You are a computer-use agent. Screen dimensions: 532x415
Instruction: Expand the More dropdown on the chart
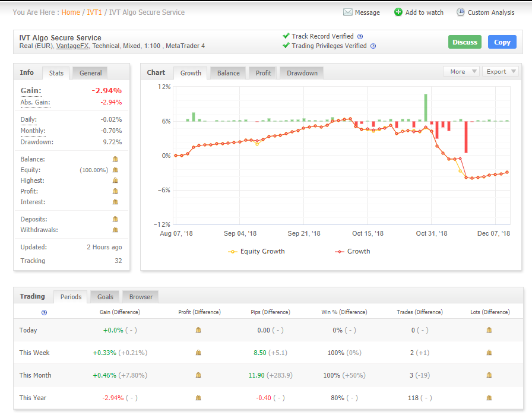(461, 71)
